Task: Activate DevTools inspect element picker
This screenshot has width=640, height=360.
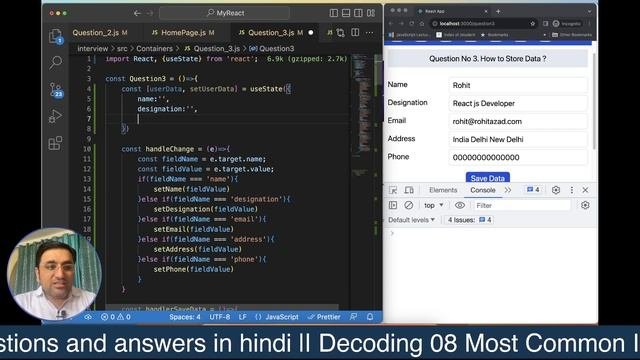Action: click(393, 190)
